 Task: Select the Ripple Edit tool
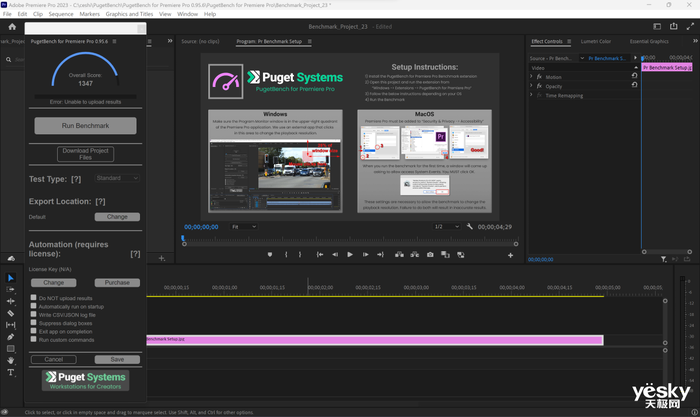click(x=11, y=301)
